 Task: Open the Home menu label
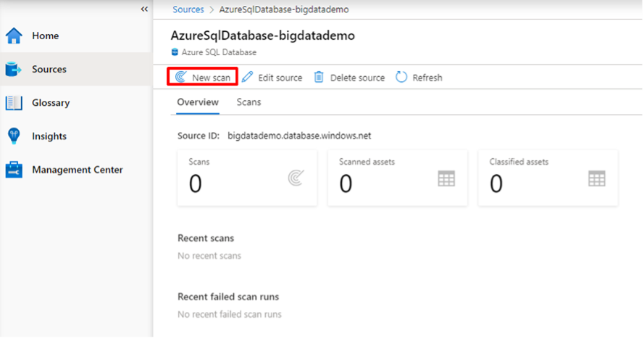point(45,36)
